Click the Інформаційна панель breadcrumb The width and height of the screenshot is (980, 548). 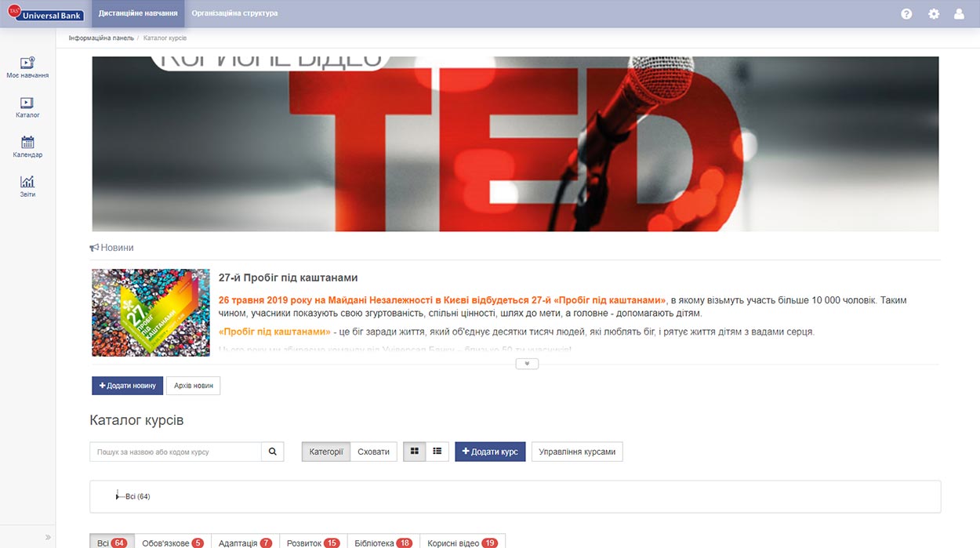tap(101, 38)
